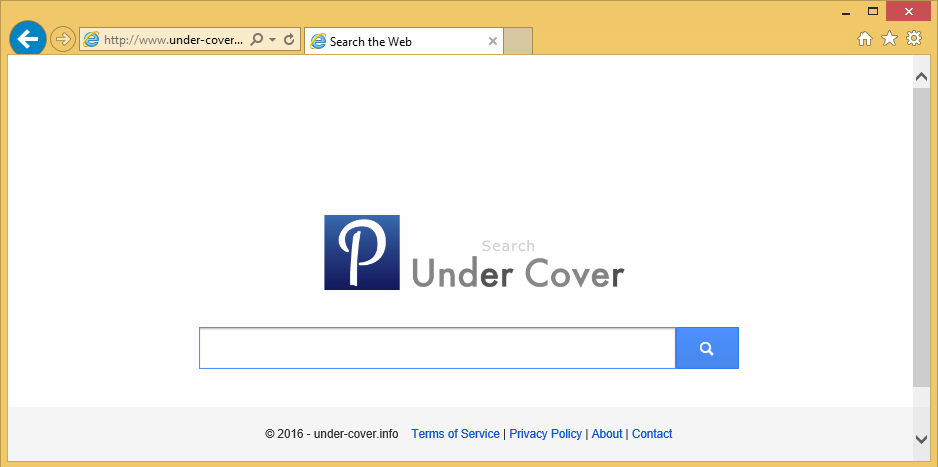Open the Home page icon
Screen dimensions: 938x467
866,39
